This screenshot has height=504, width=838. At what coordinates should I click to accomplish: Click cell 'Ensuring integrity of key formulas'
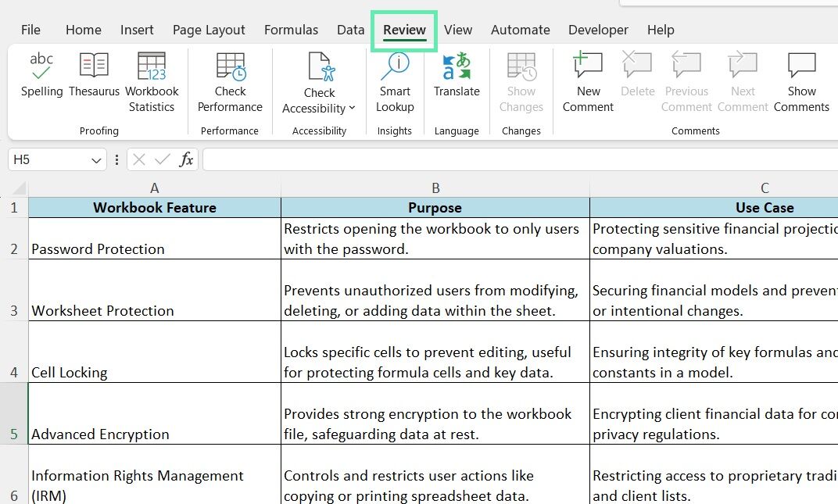[714, 352]
